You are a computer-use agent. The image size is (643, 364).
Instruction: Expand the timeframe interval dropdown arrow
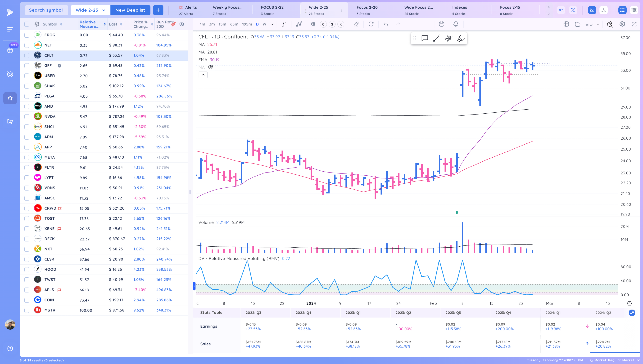tap(272, 24)
